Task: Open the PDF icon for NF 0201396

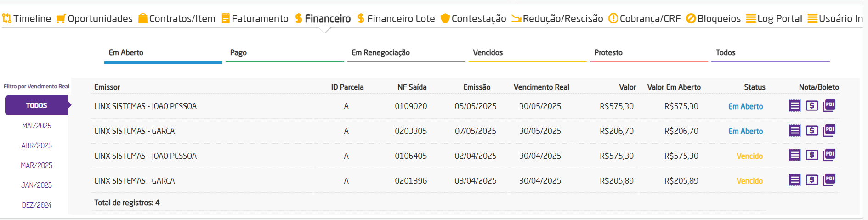Action: point(829,179)
